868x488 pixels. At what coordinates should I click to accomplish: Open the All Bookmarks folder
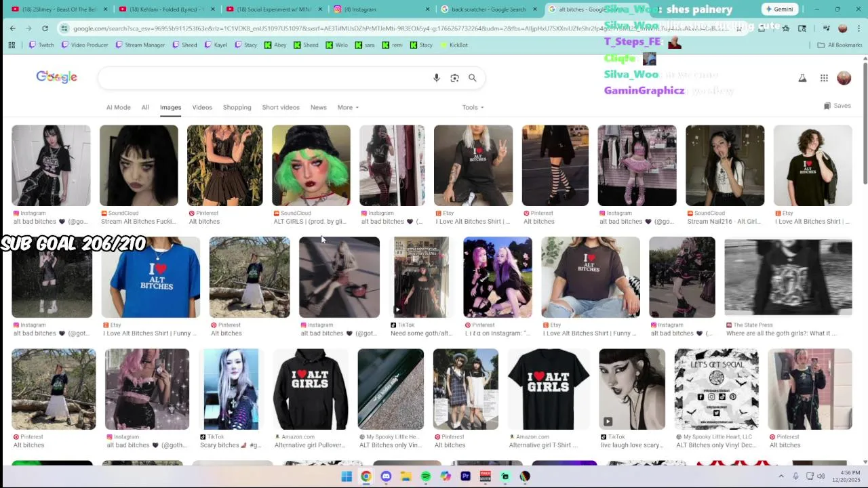(x=840, y=45)
